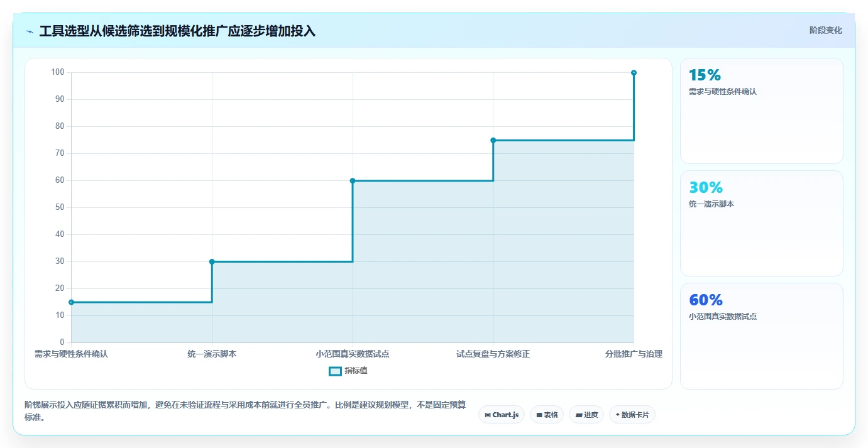This screenshot has height=448, width=868.
Task: Click the 15% value in the first card
Action: click(705, 75)
